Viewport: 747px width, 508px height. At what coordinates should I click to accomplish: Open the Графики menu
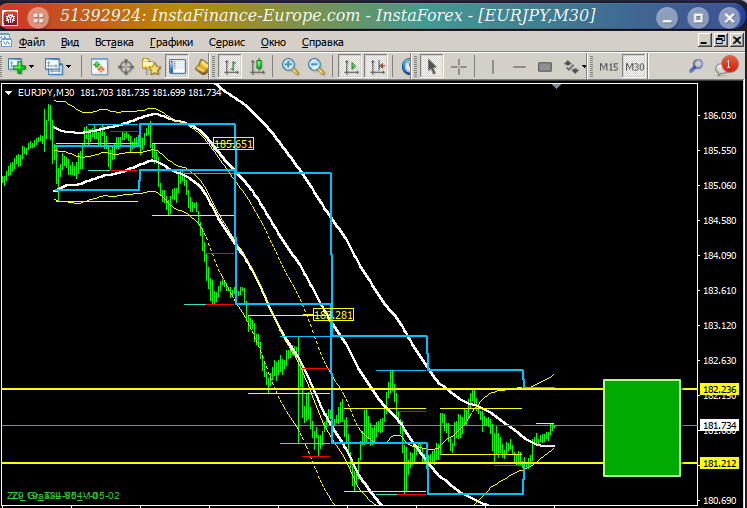coord(172,42)
